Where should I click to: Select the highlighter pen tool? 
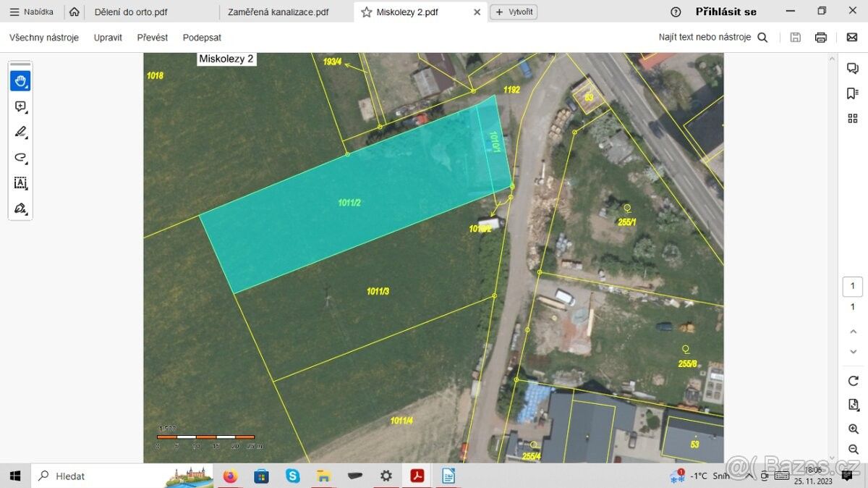pyautogui.click(x=20, y=132)
